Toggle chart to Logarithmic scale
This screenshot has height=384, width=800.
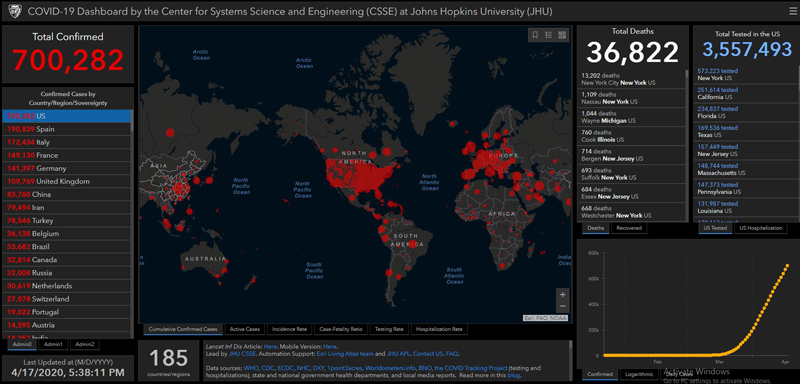(x=638, y=375)
